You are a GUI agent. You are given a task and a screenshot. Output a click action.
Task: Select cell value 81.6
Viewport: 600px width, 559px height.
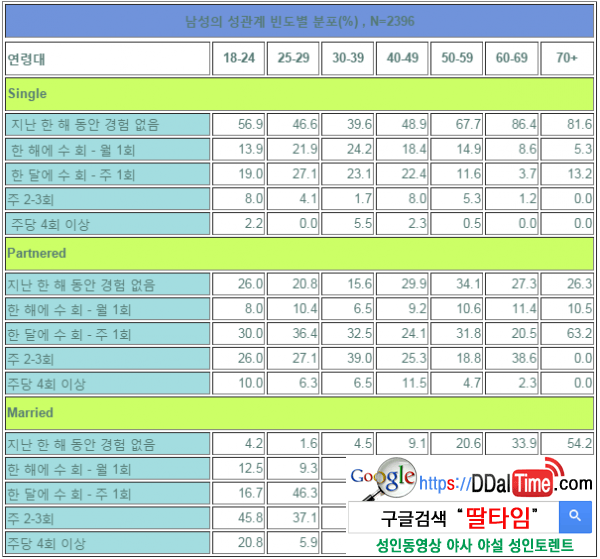point(567,124)
